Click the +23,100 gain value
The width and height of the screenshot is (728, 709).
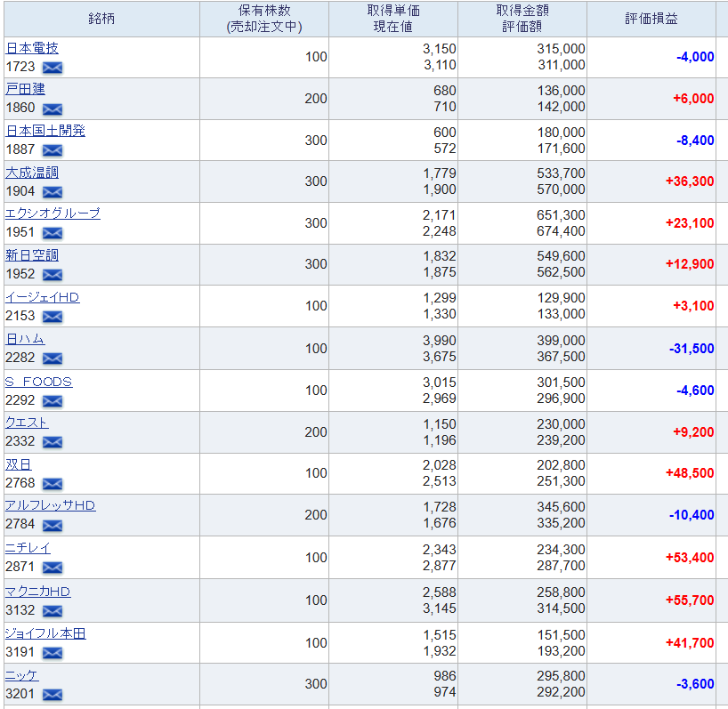(x=690, y=223)
